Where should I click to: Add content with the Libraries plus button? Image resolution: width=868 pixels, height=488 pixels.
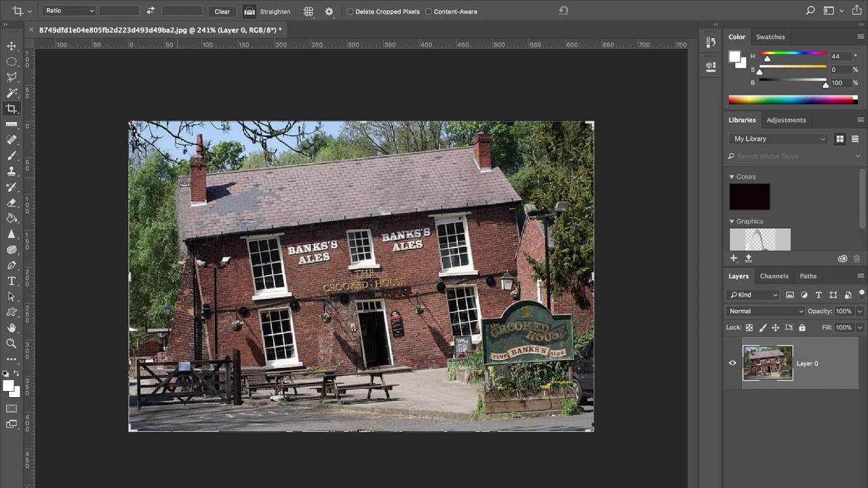(734, 258)
